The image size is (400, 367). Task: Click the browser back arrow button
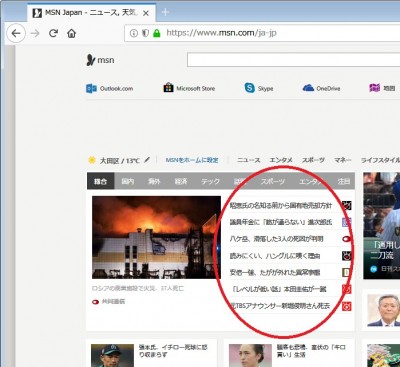point(16,33)
